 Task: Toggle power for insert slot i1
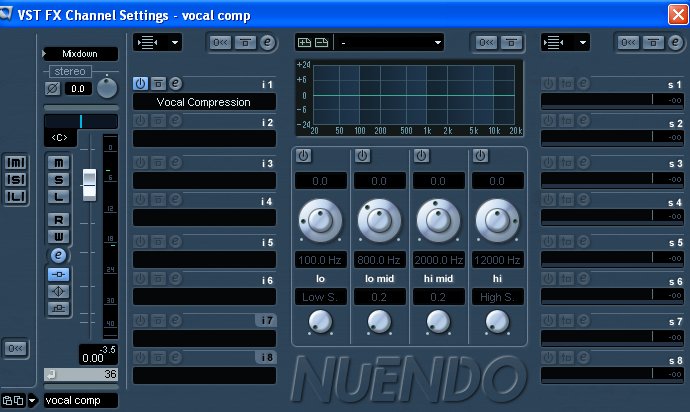click(140, 83)
